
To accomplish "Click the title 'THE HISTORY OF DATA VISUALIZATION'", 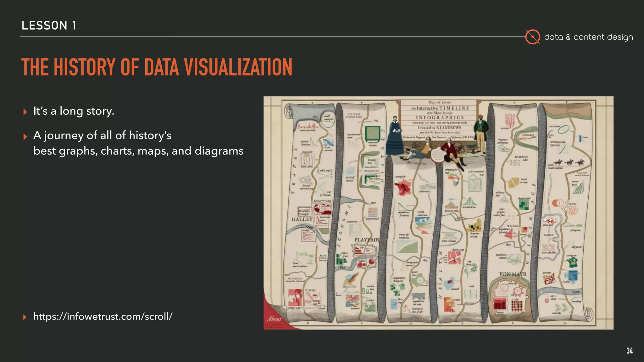I will click(157, 67).
